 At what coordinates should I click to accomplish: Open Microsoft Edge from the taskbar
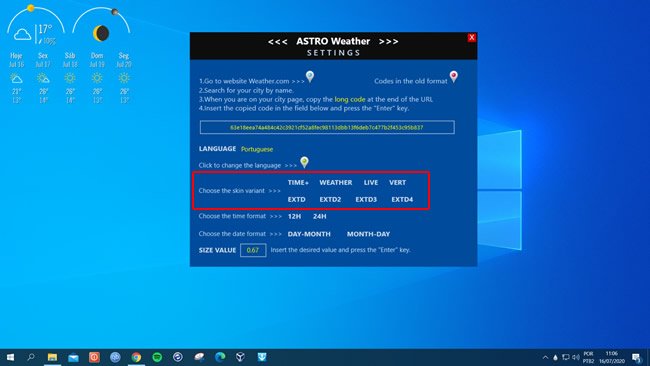(x=220, y=357)
